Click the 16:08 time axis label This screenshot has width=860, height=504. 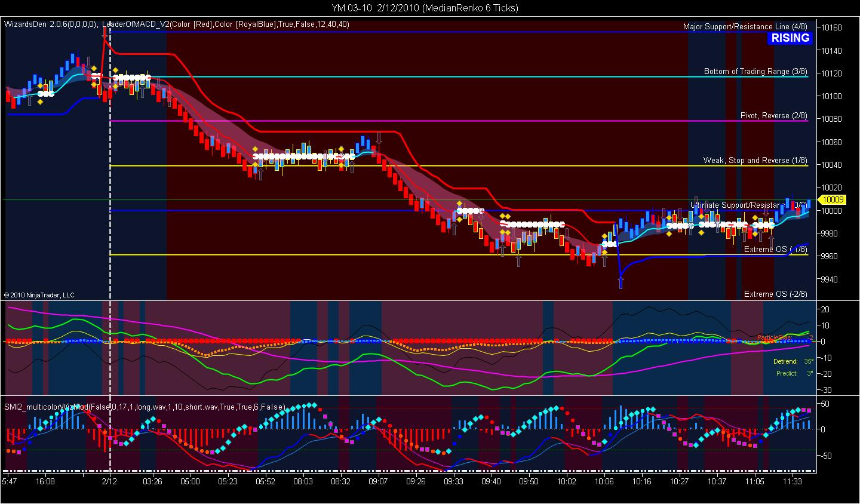45,481
